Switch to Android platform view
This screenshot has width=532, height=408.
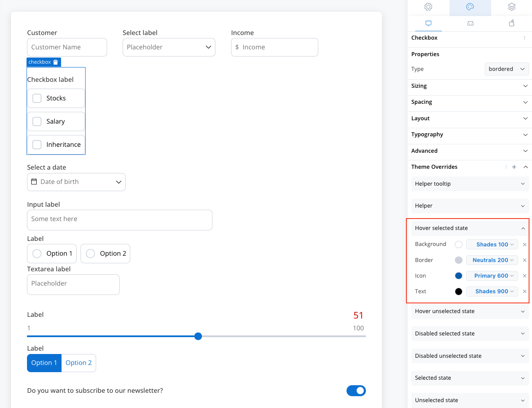click(470, 23)
